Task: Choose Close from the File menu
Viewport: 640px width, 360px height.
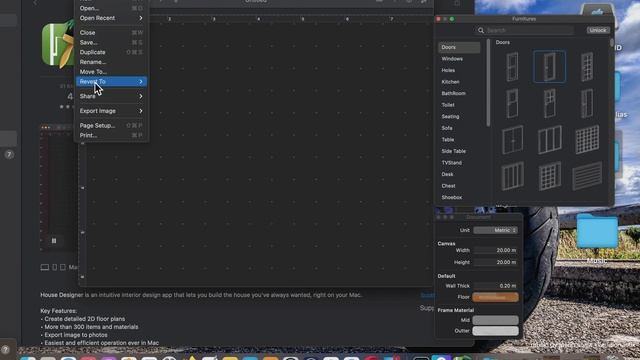Action: click(111, 33)
